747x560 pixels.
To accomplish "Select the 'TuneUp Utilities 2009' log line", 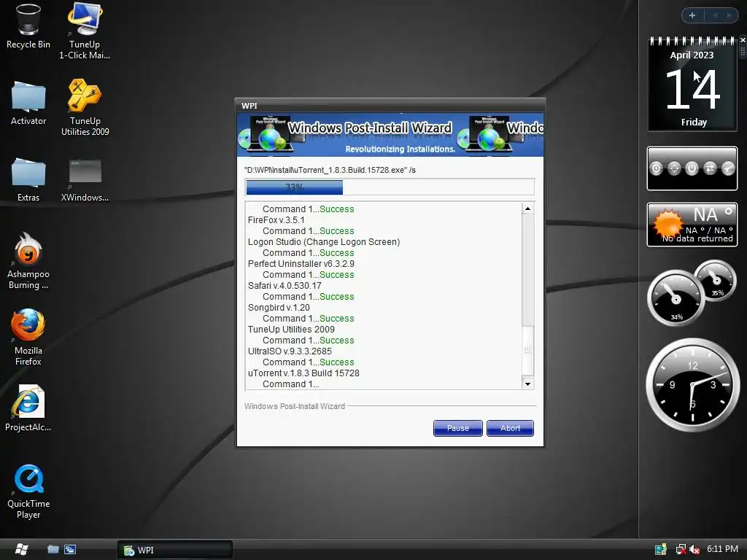I will point(291,330).
